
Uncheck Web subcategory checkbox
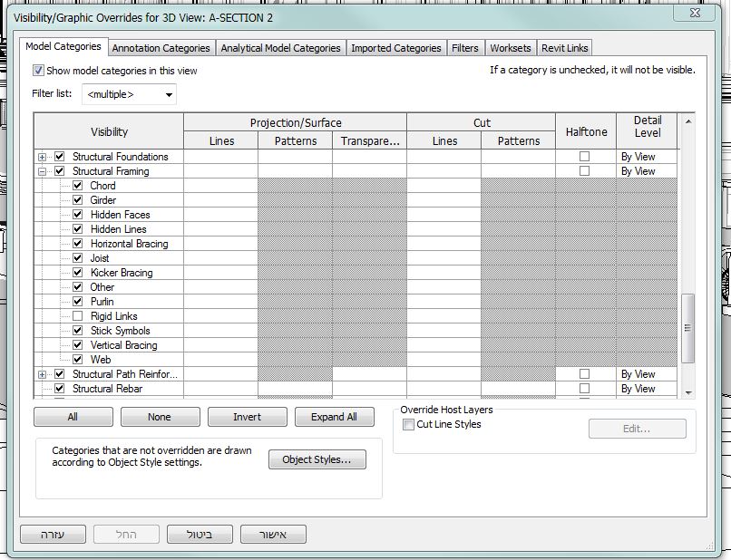(x=78, y=359)
